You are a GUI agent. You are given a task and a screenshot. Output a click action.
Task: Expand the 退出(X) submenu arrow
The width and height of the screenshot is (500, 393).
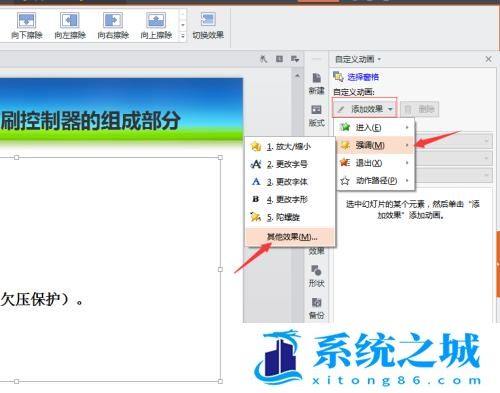click(x=407, y=163)
